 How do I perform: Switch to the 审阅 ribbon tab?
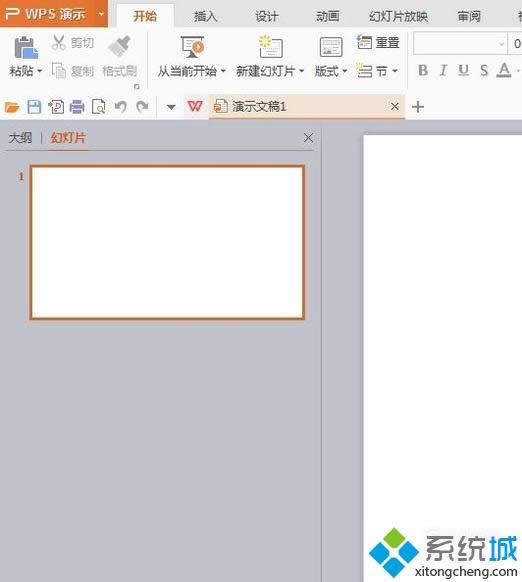pyautogui.click(x=469, y=16)
